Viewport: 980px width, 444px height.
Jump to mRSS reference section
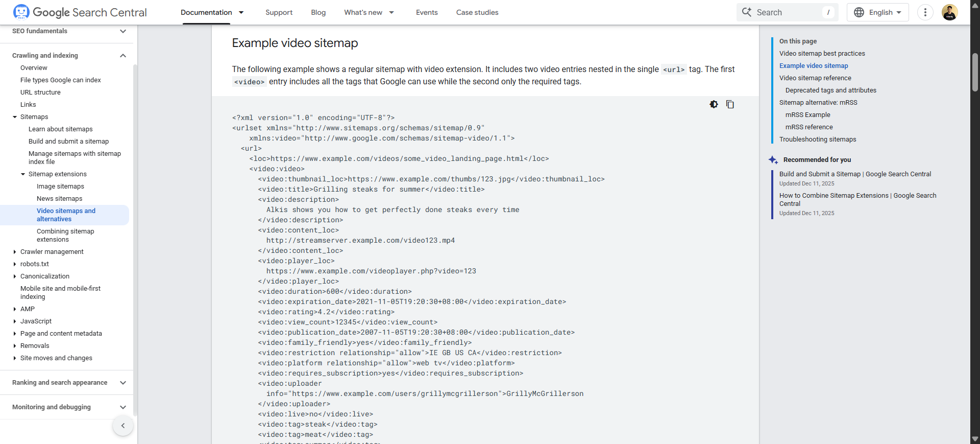pos(809,127)
